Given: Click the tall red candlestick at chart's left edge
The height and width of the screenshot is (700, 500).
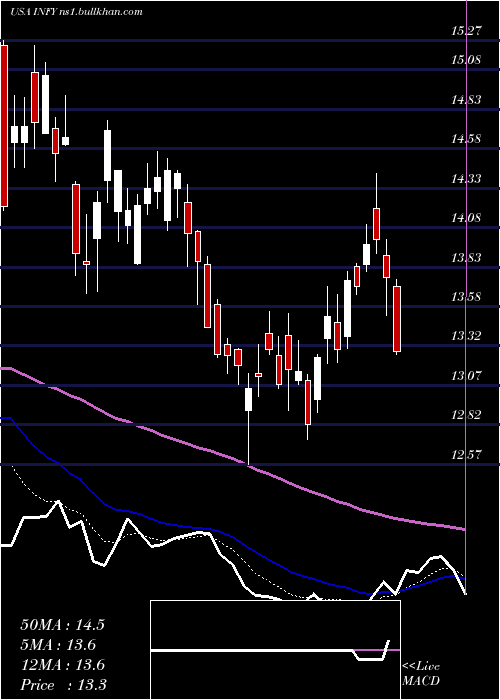Looking at the screenshot, I should pos(4,126).
